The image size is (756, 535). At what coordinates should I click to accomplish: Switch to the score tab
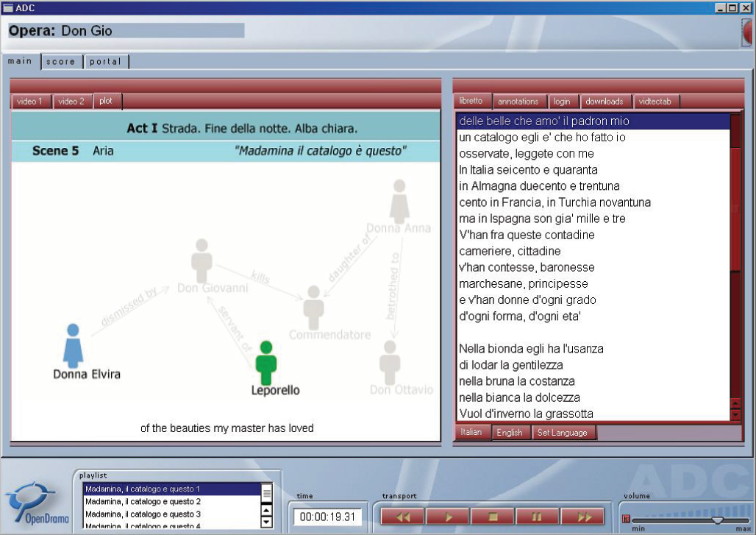pos(61,62)
